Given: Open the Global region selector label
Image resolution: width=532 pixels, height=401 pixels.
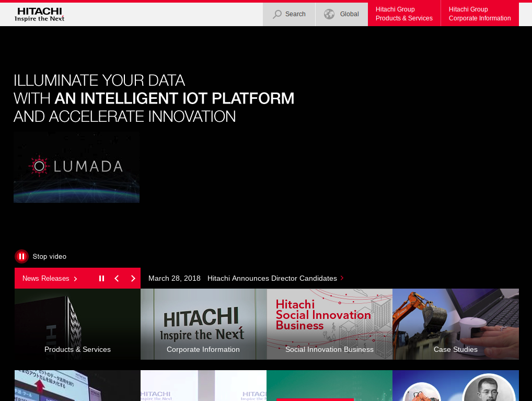Looking at the screenshot, I should click(350, 14).
